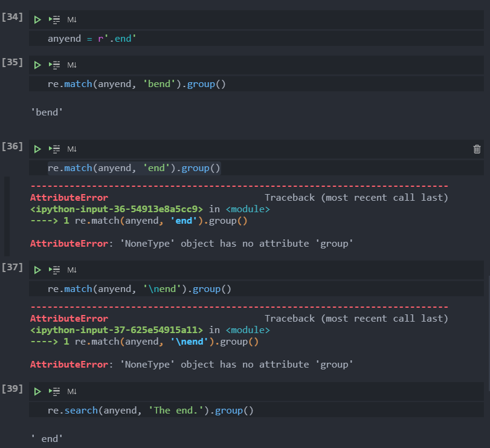Convert cell 35 to markdown with M↓ icon
Image resolution: width=490 pixels, height=448 pixels.
[x=72, y=65]
